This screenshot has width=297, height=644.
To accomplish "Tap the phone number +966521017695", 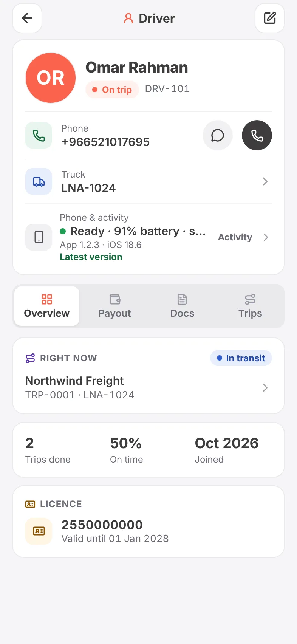I will point(105,142).
